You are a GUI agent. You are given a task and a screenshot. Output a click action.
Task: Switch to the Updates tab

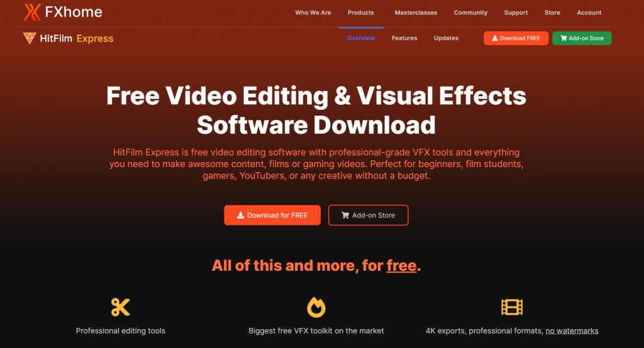click(x=446, y=38)
